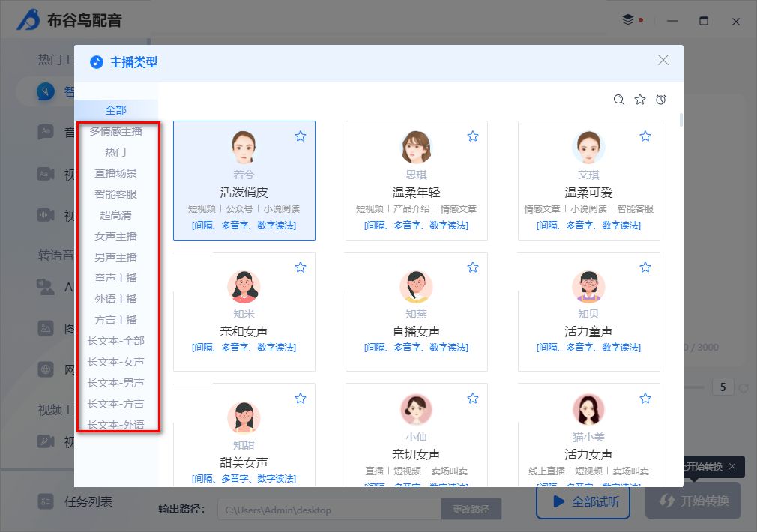Screen dimensions: 757x532
Task: Favorite the 艾琪 voice card star
Action: 645,136
